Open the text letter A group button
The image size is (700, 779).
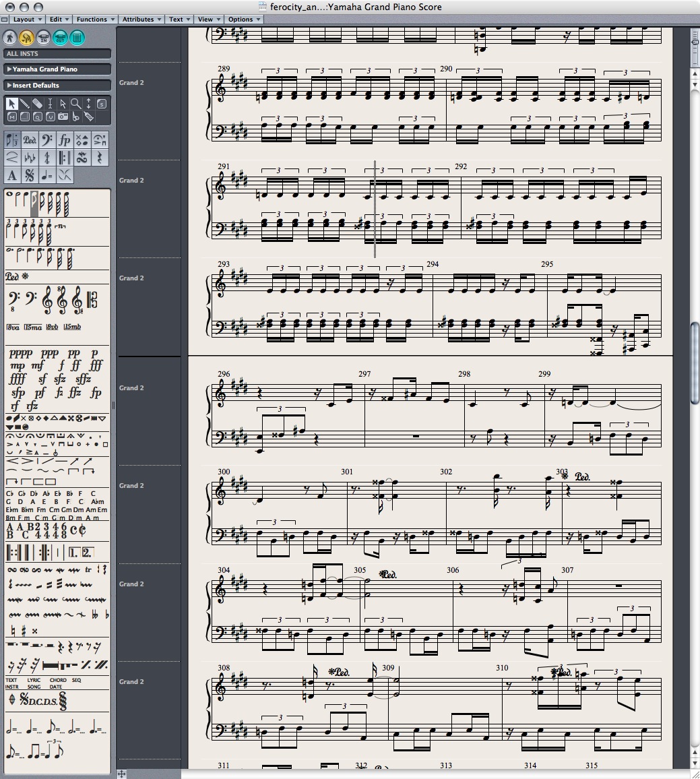(x=12, y=175)
